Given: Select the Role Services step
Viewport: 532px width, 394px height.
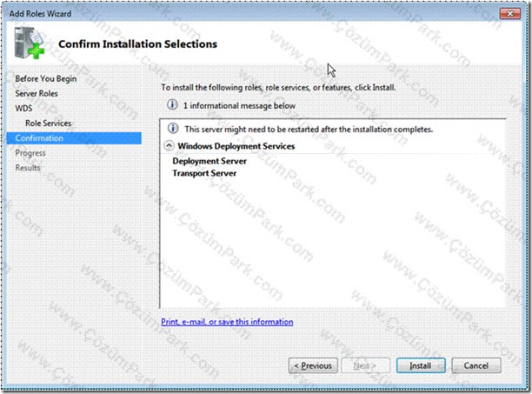Looking at the screenshot, I should click(48, 124).
